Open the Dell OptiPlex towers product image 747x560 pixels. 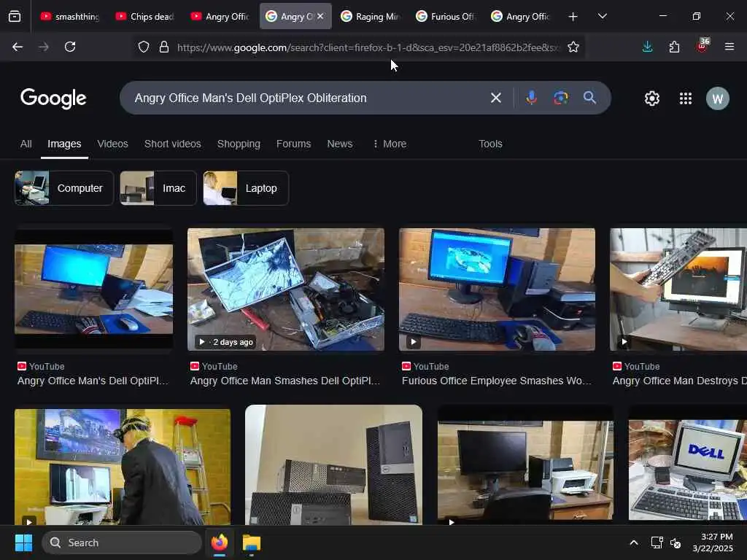coord(333,464)
